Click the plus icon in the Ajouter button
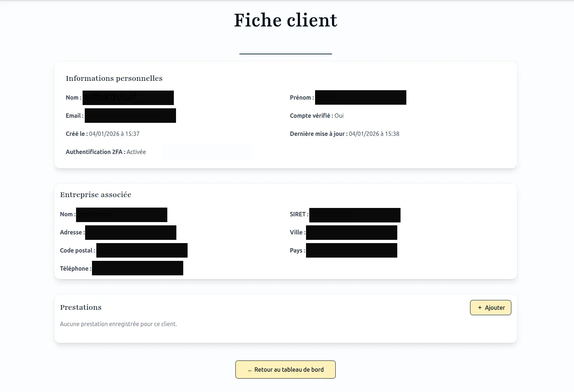The width and height of the screenshot is (574, 392). click(x=479, y=308)
